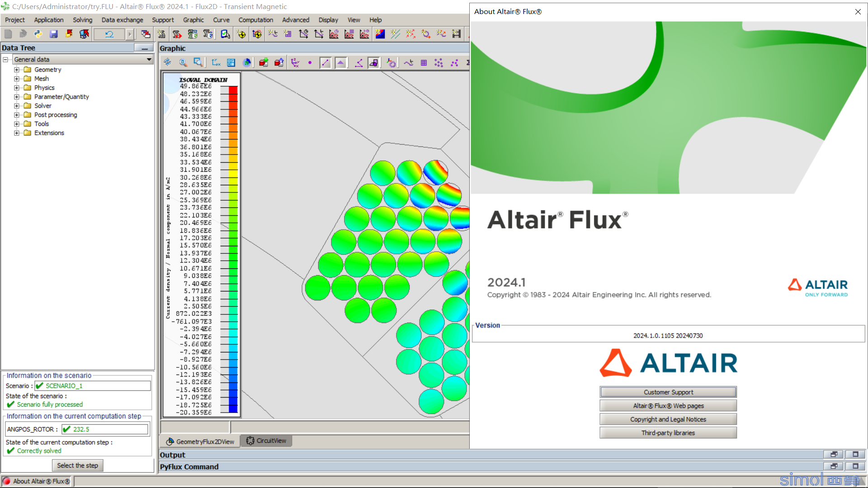This screenshot has height=488, width=868.
Task: Save the project with the floppy disk icon
Action: [x=53, y=34]
